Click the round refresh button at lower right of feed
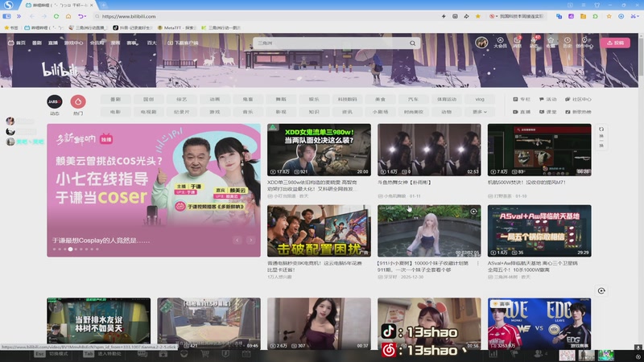 (601, 291)
